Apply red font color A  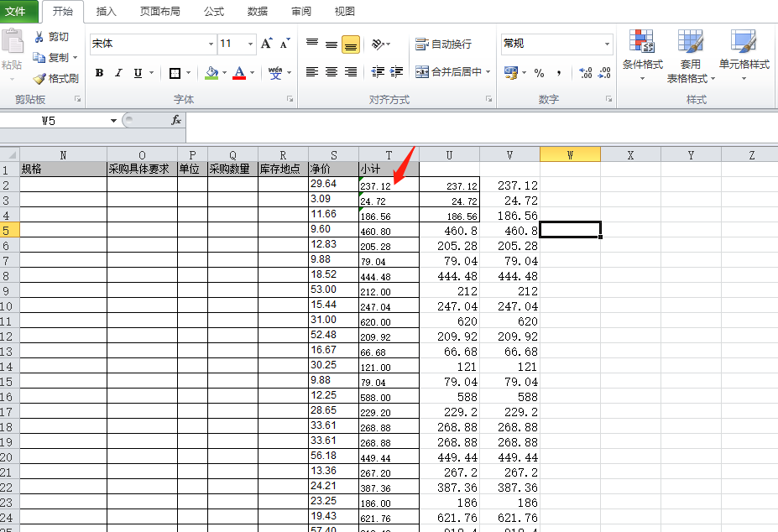coord(239,73)
